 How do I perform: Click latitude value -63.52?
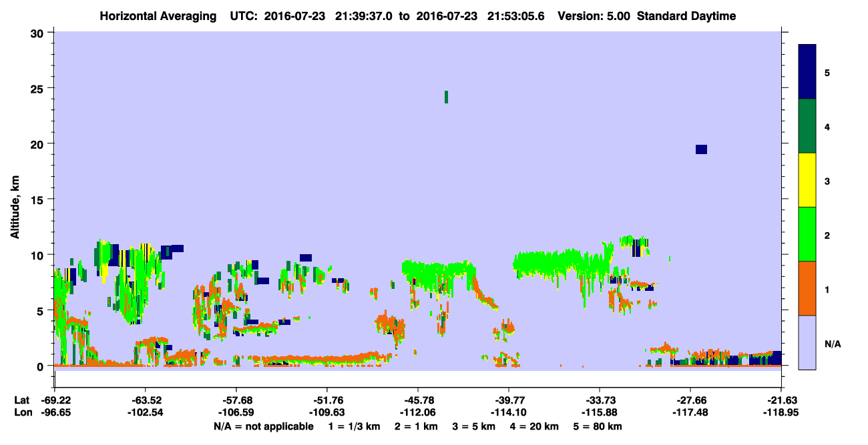[146, 400]
